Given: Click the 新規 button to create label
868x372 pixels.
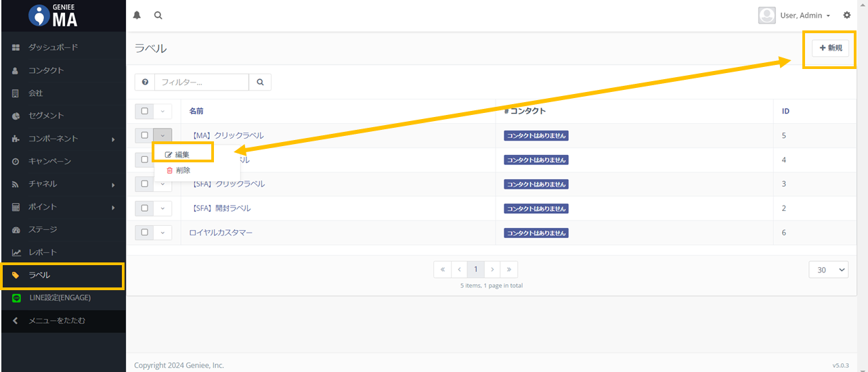Looking at the screenshot, I should point(830,48).
